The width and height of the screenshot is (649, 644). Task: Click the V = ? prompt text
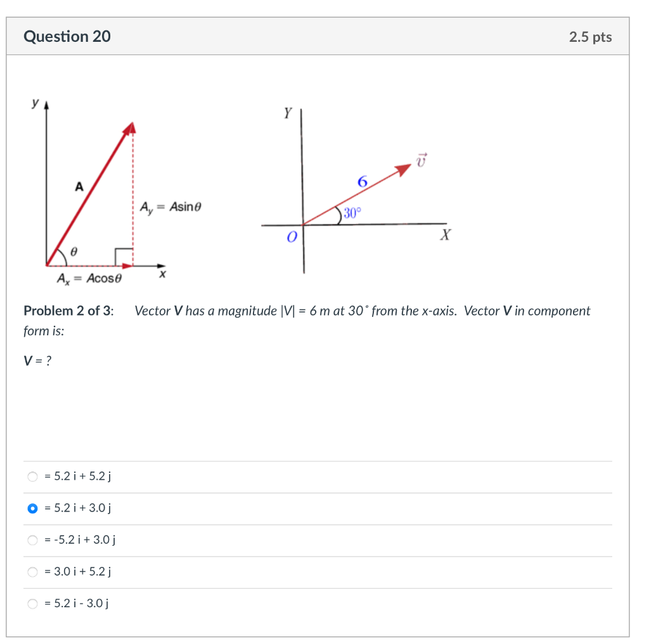pos(37,361)
